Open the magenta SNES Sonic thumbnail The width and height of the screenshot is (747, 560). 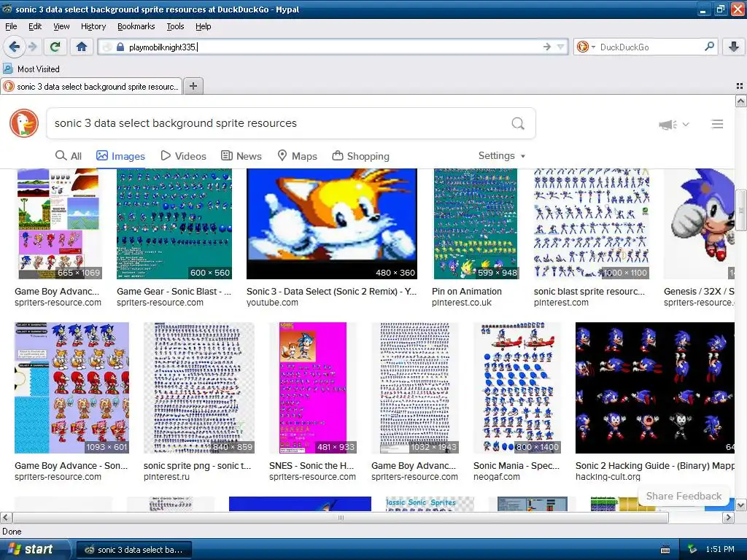click(313, 388)
